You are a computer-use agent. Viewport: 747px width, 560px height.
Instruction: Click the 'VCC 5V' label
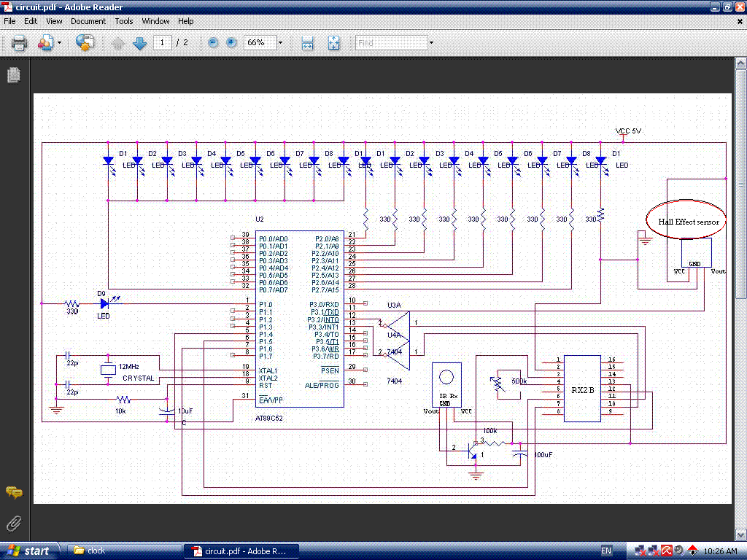tap(628, 131)
